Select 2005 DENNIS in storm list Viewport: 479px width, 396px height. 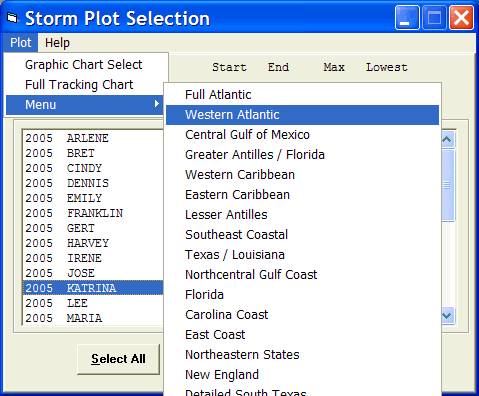pos(93,183)
